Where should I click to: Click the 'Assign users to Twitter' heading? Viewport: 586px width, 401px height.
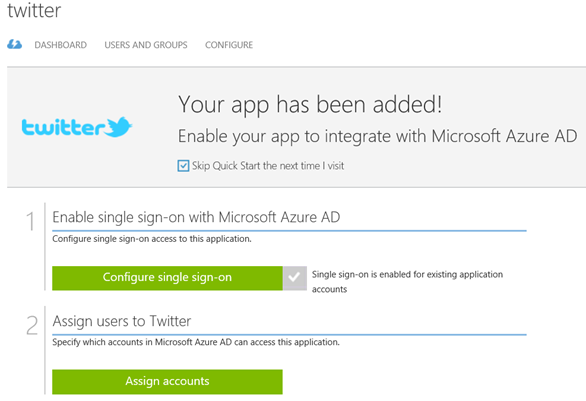click(122, 321)
